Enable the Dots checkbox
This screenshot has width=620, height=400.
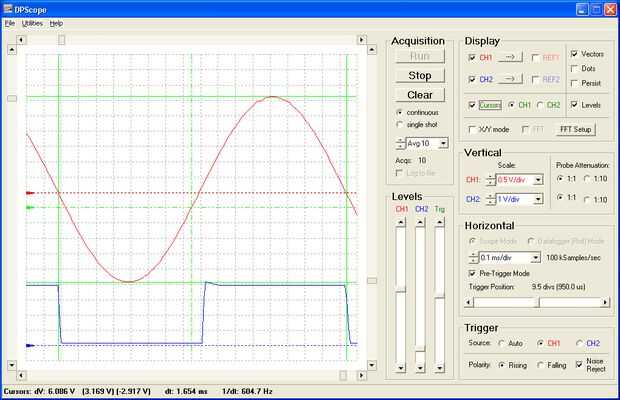(x=574, y=69)
